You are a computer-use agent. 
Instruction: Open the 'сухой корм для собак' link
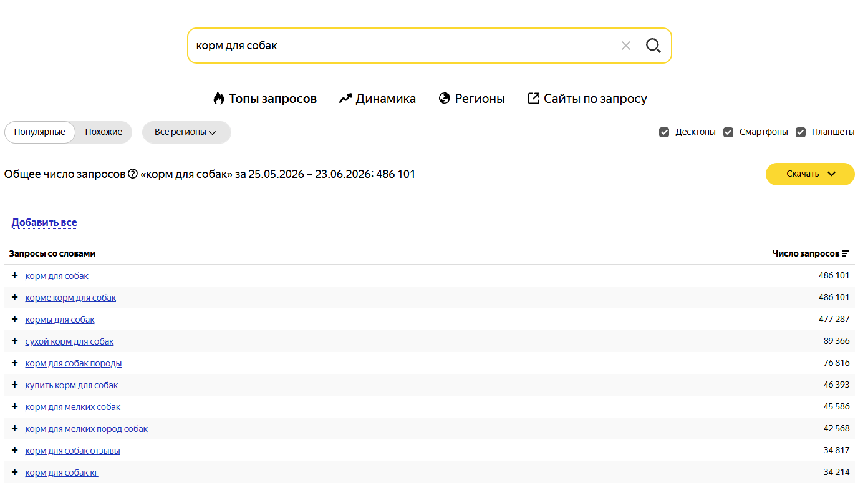(69, 341)
